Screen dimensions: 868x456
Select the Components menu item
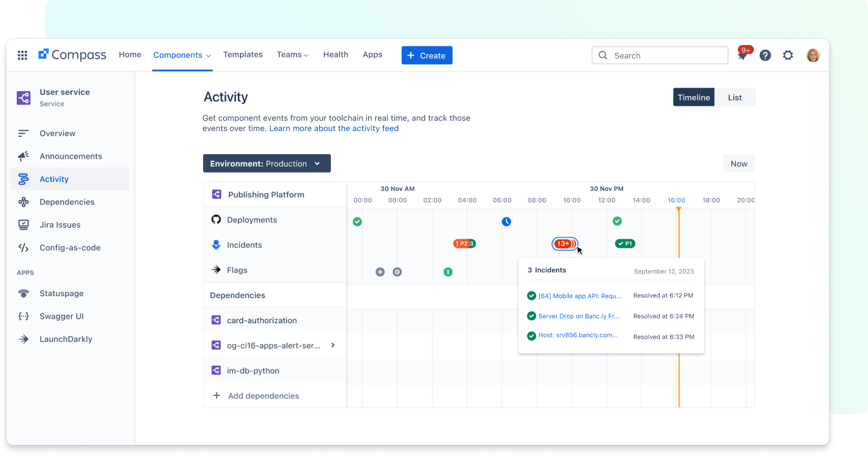(177, 55)
